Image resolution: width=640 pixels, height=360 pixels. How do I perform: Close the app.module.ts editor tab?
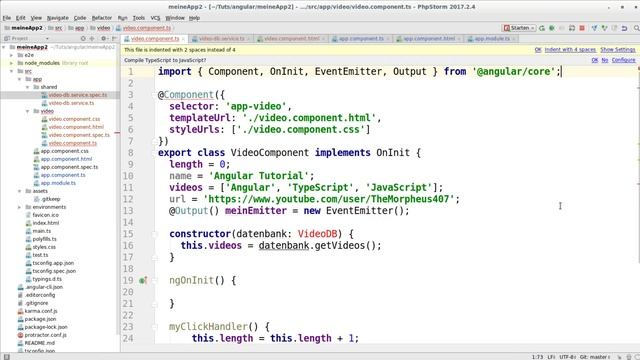click(x=514, y=39)
